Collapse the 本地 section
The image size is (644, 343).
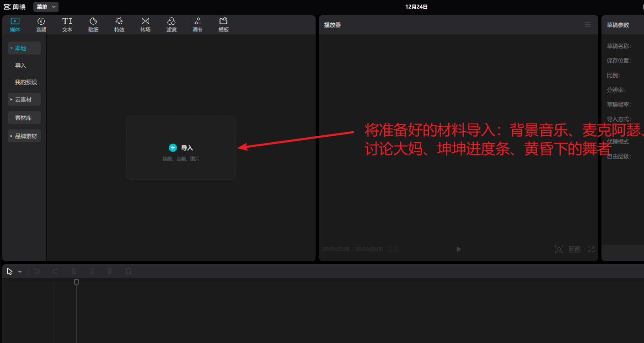(24, 48)
